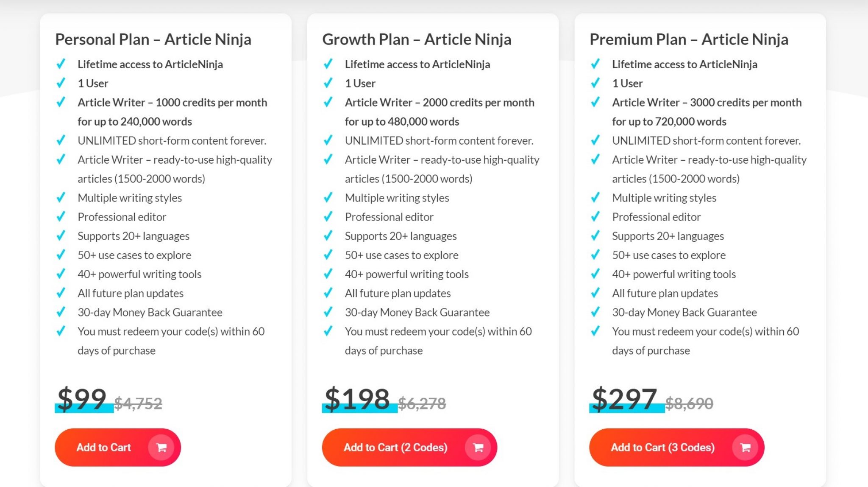868x487 pixels.
Task: Add the Personal Plan to cart
Action: tap(118, 447)
